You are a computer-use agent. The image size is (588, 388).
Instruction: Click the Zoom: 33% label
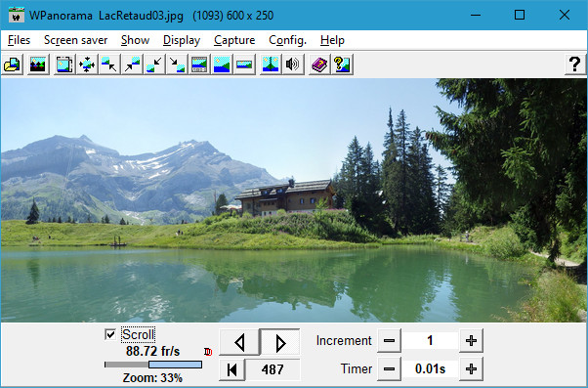click(x=152, y=377)
